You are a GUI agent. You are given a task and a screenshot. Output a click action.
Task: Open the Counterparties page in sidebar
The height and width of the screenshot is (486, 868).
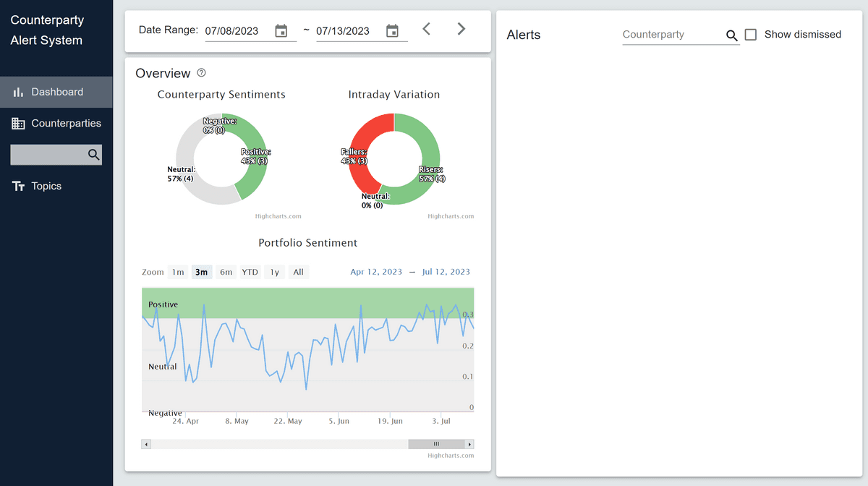click(x=56, y=124)
